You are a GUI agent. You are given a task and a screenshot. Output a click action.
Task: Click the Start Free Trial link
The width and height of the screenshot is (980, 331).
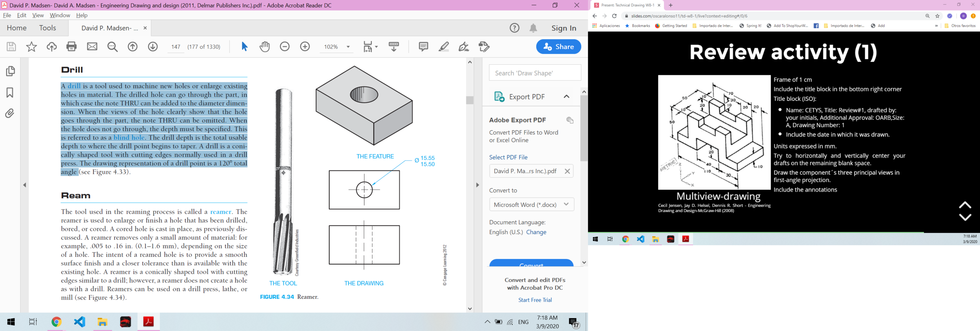[535, 300]
